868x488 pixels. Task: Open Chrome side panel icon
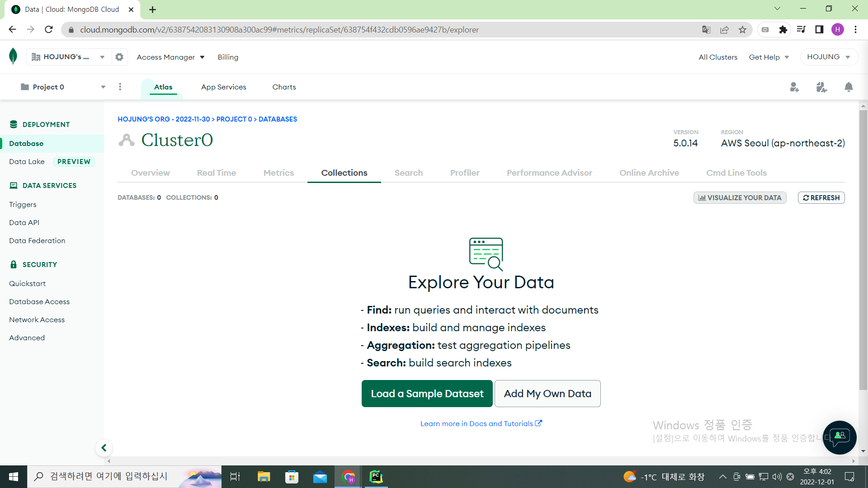tap(819, 29)
